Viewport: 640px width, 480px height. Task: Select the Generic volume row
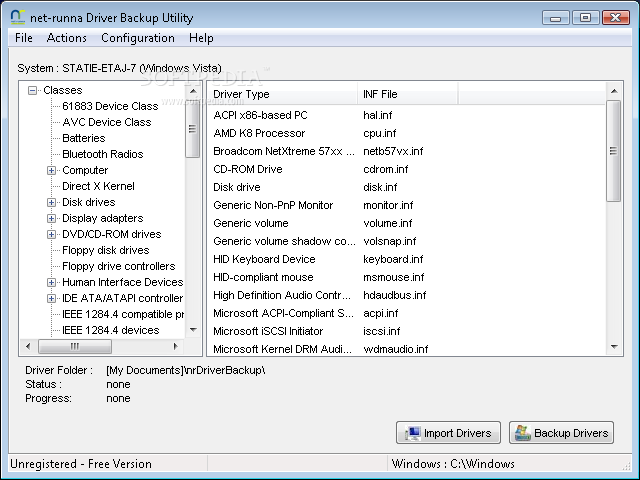pyautogui.click(x=407, y=223)
